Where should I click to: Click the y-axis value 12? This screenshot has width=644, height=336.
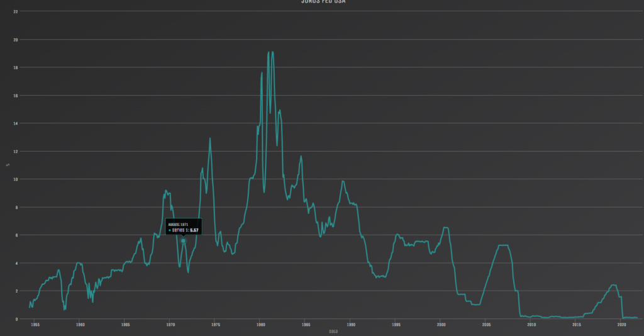(x=16, y=152)
